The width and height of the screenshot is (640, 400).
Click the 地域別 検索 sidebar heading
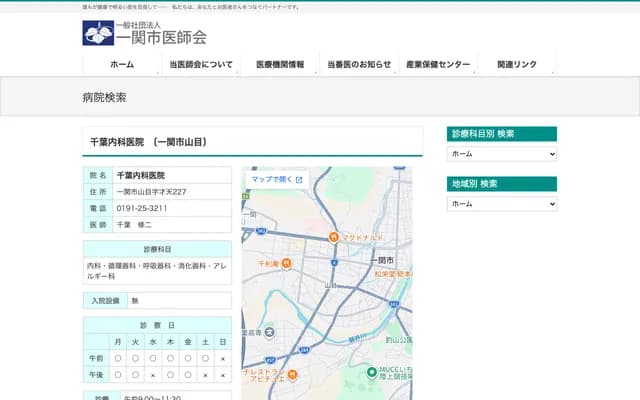(x=502, y=184)
